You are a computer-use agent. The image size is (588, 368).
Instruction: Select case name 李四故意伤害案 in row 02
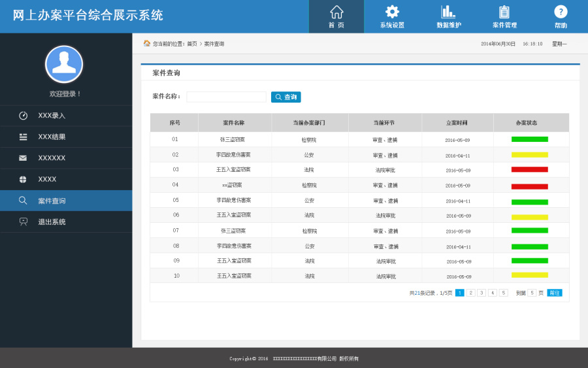tap(233, 154)
